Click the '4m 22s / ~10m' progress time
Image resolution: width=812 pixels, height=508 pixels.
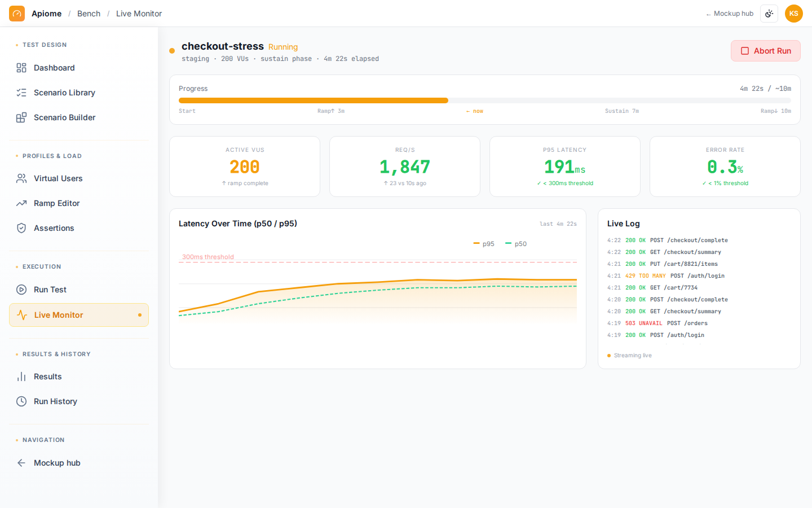765,89
